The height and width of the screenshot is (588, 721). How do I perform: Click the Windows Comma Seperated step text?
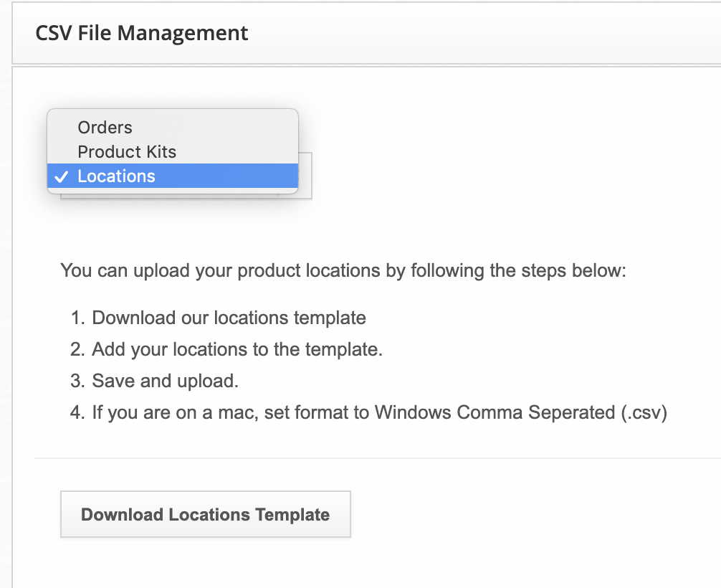coord(379,413)
